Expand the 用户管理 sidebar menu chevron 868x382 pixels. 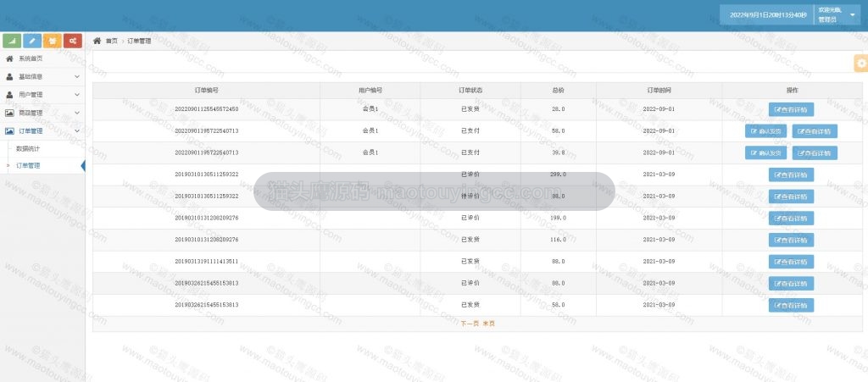pyautogui.click(x=77, y=95)
